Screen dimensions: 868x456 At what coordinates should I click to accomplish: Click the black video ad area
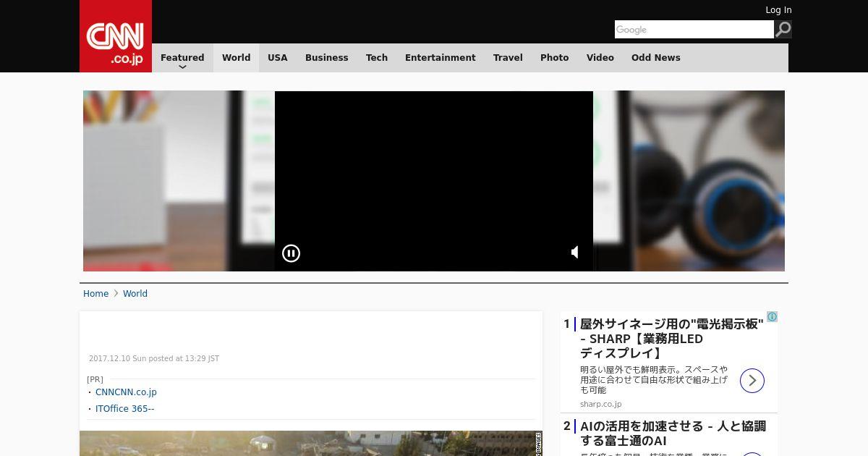434,181
